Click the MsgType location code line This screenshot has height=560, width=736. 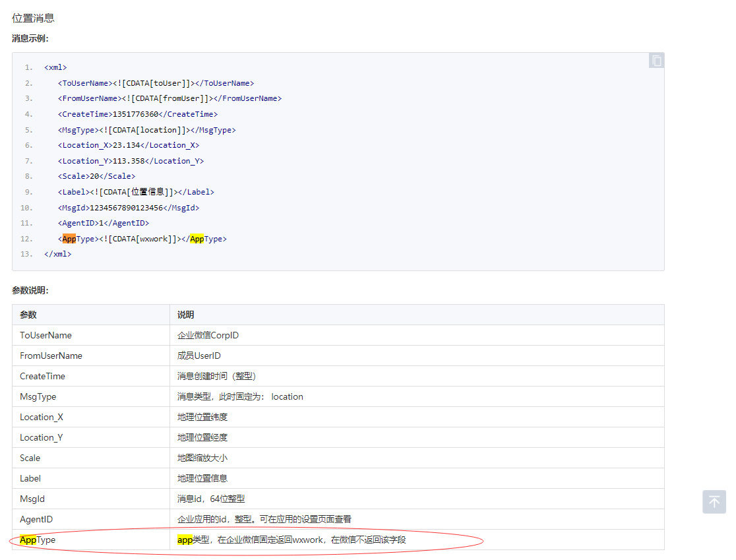click(x=147, y=130)
